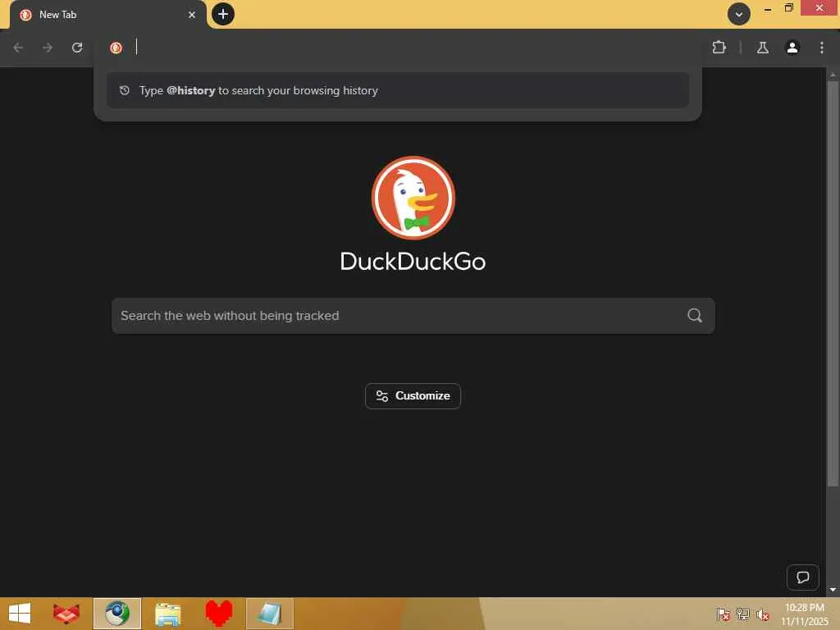Open the Windows Start button
840x630 pixels.
pos(20,614)
